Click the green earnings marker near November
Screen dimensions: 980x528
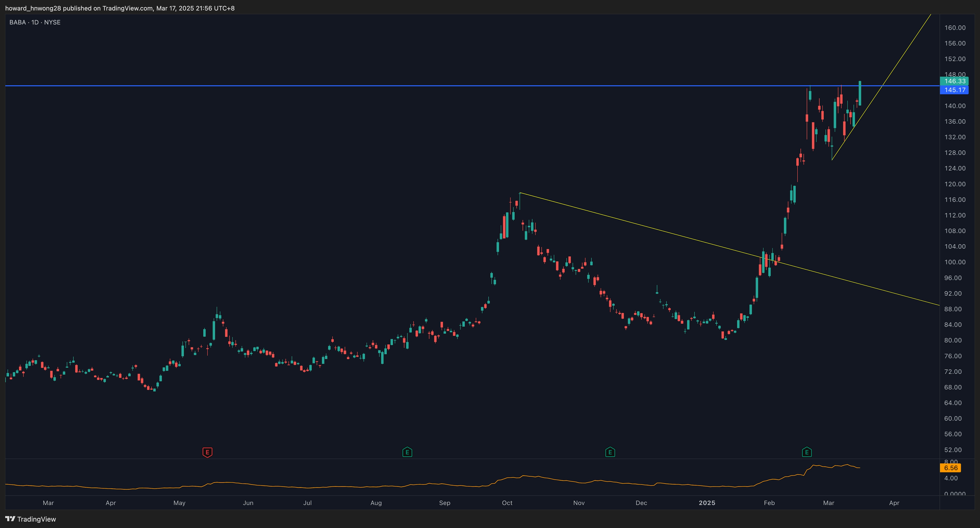[x=610, y=452]
